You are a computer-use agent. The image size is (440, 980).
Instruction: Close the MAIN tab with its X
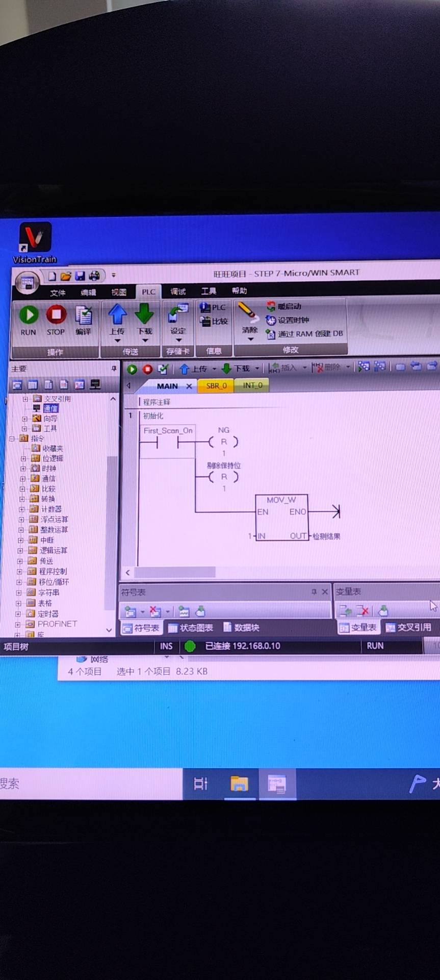tap(189, 386)
